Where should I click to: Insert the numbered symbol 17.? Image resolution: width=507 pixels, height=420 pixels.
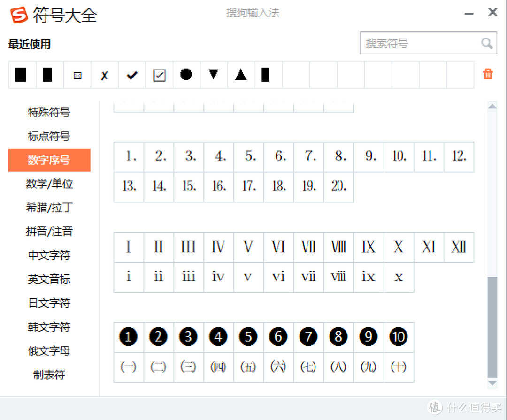point(248,187)
